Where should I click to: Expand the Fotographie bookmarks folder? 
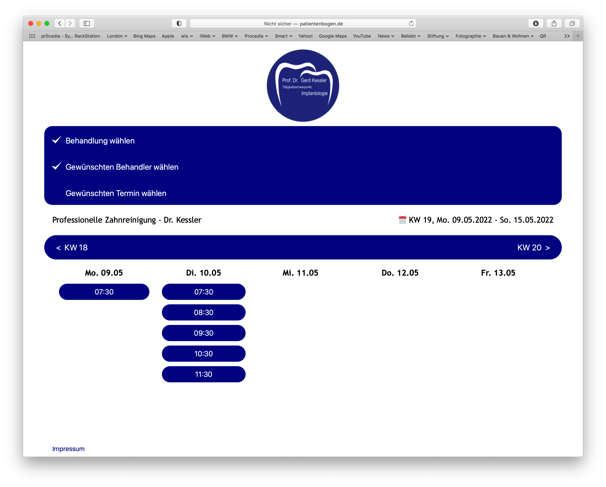tap(470, 36)
